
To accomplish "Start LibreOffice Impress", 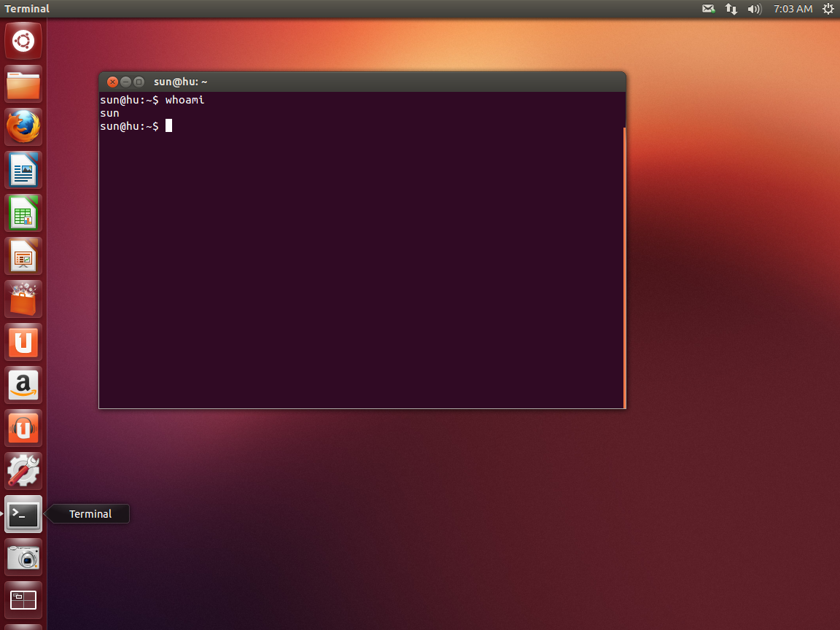I will [23, 255].
